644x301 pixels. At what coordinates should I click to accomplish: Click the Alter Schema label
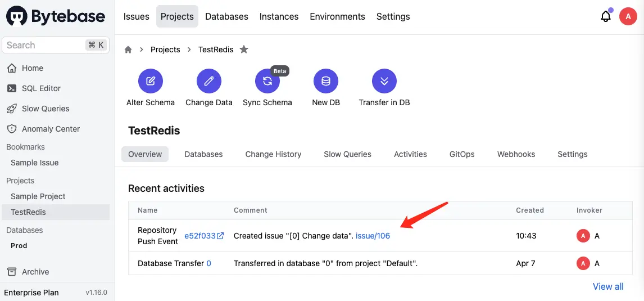pos(150,102)
